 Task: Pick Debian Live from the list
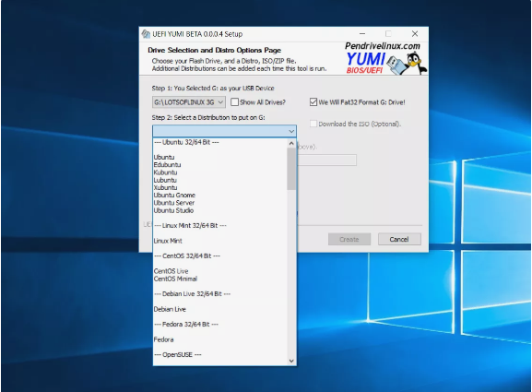pyautogui.click(x=170, y=309)
